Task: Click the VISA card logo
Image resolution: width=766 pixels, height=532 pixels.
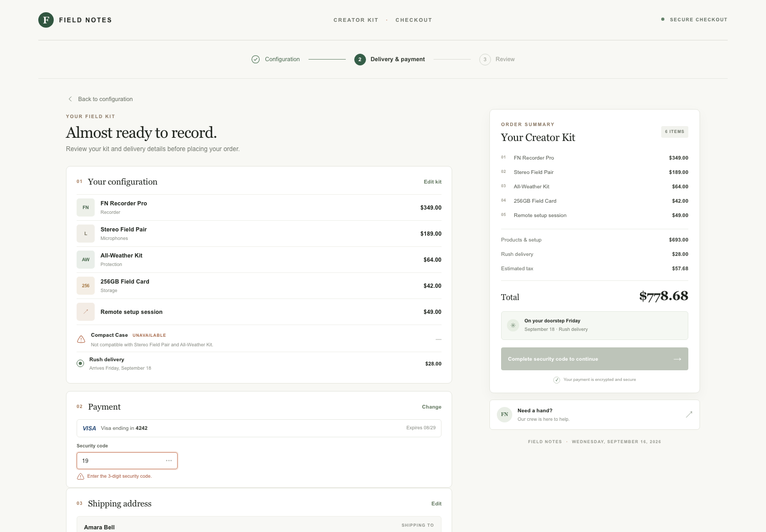Action: coord(89,428)
